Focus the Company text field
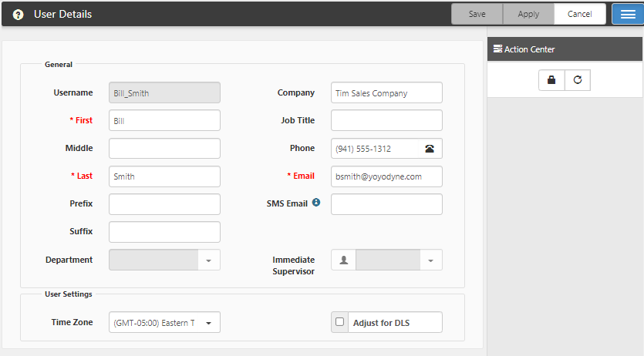 coord(386,93)
